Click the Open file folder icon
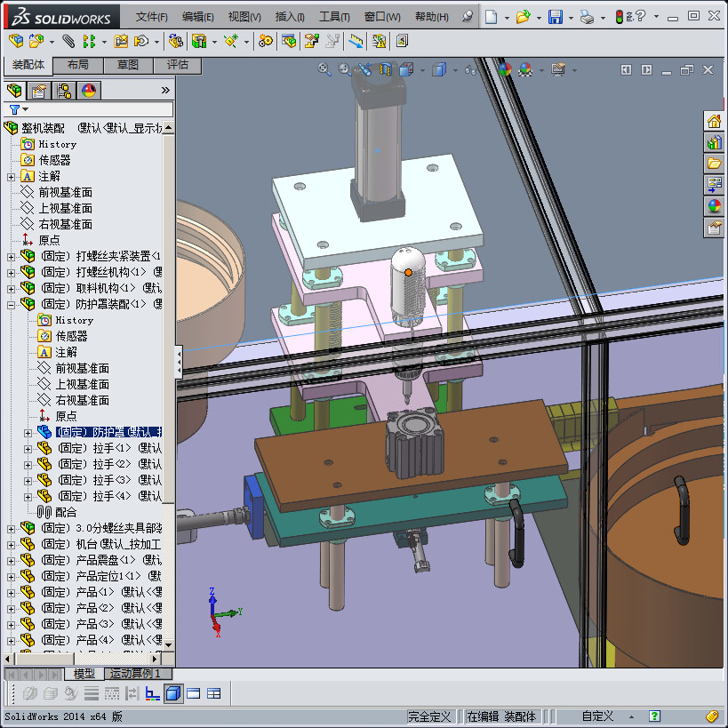The image size is (728, 728). pyautogui.click(x=523, y=17)
